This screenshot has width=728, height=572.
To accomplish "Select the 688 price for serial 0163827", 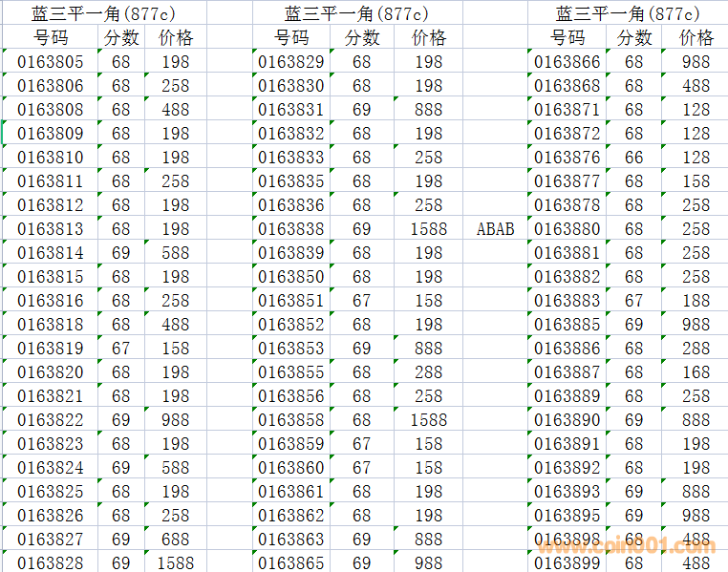I will pyautogui.click(x=175, y=540).
